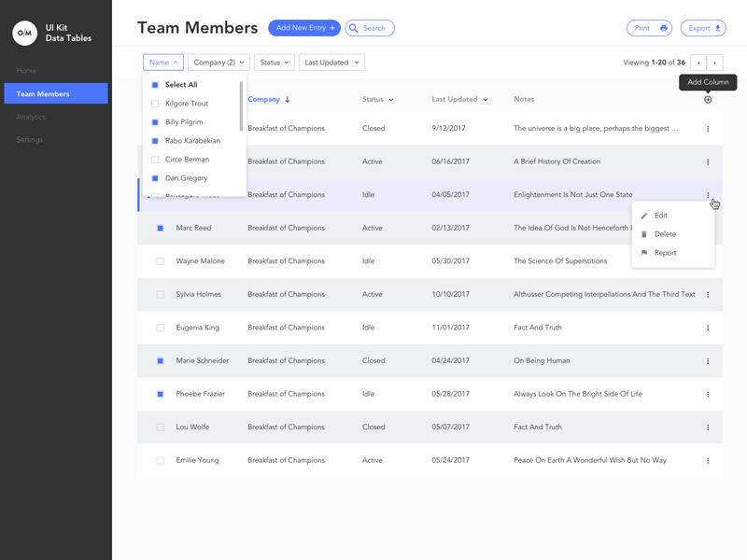Sort by Company column header

pos(263,99)
